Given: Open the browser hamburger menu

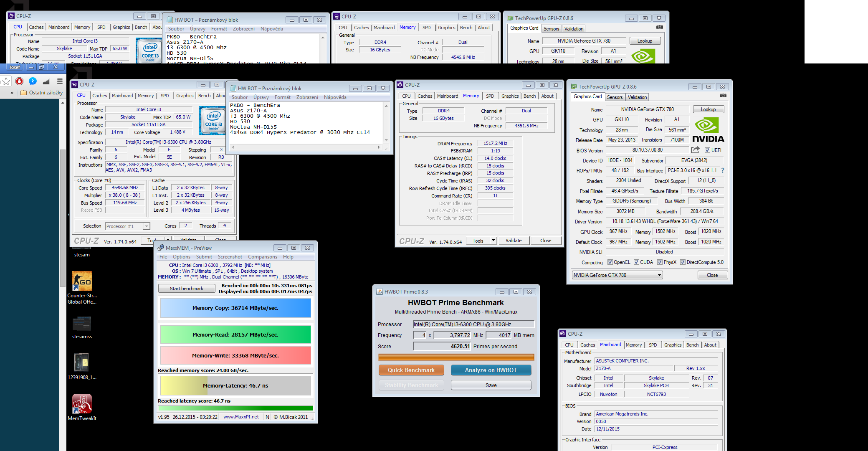Looking at the screenshot, I should pos(60,81).
